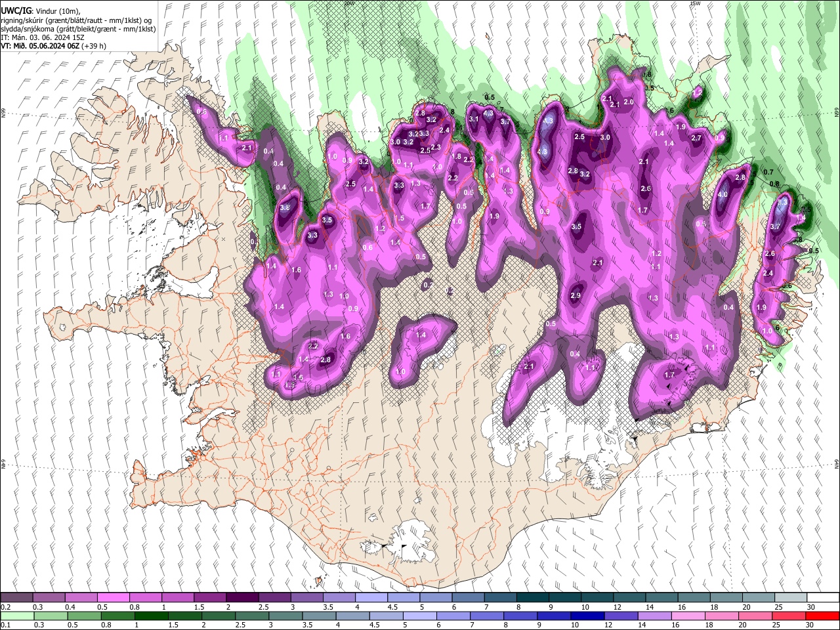Click the '4.0' snowfall value on the map
The width and height of the screenshot is (840, 630).
[723, 195]
